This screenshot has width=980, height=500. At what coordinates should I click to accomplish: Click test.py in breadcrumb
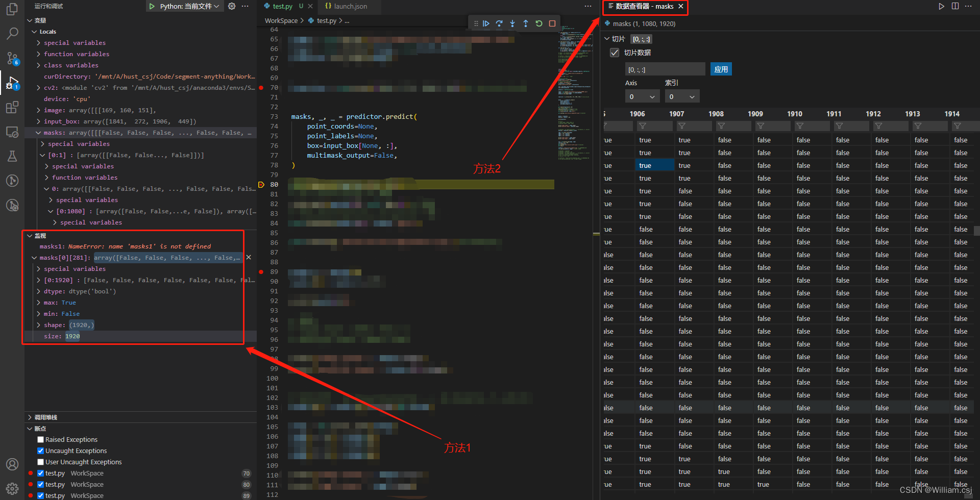tap(327, 20)
